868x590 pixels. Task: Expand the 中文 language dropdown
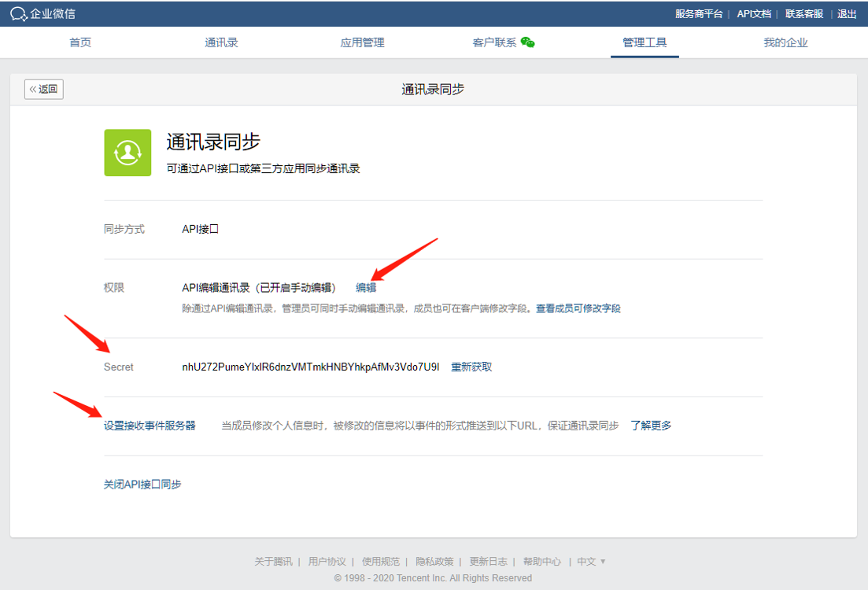click(591, 561)
